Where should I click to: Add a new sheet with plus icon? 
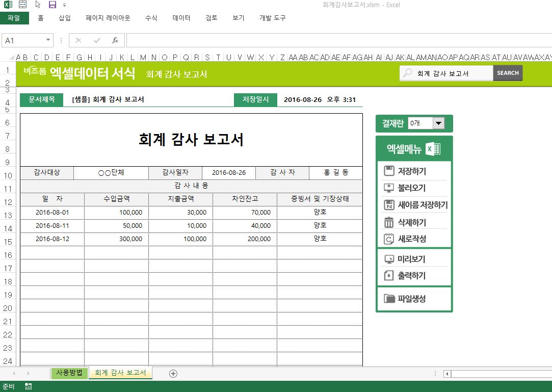[173, 374]
